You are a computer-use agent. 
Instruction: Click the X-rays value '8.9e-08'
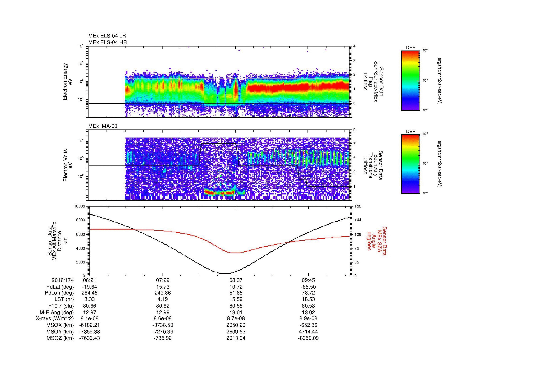(308, 318)
